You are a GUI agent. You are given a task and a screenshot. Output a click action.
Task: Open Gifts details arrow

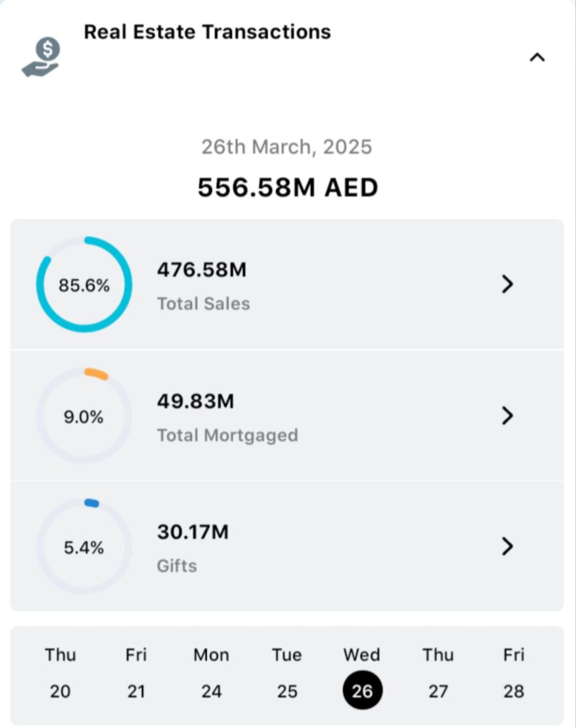[x=507, y=547]
